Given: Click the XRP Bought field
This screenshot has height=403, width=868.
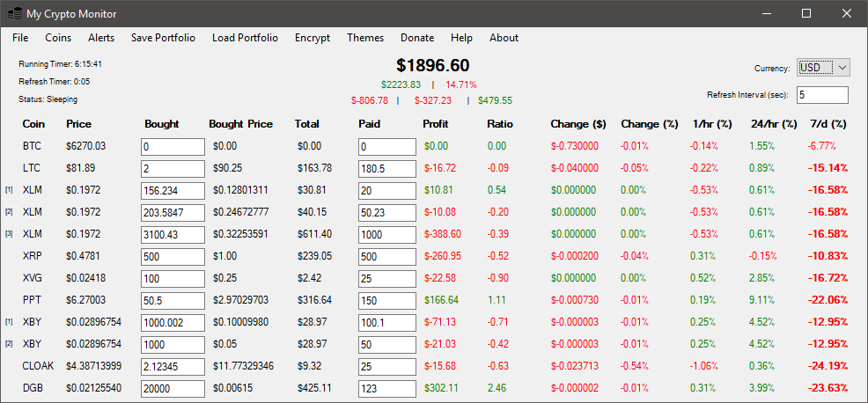Looking at the screenshot, I should tap(173, 257).
